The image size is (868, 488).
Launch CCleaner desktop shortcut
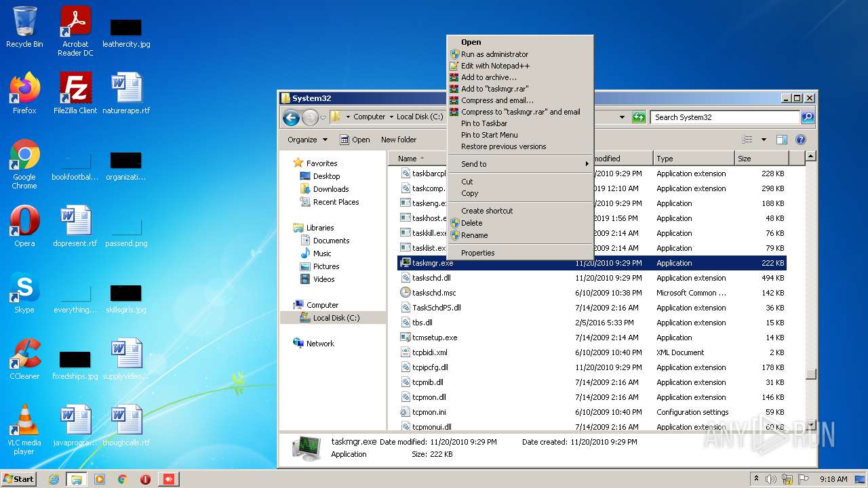(x=24, y=359)
